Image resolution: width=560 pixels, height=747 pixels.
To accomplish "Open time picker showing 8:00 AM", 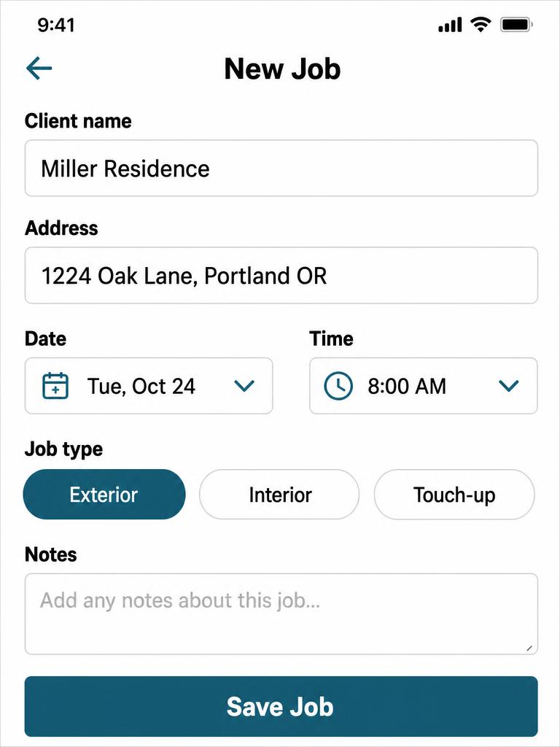I will click(x=424, y=386).
